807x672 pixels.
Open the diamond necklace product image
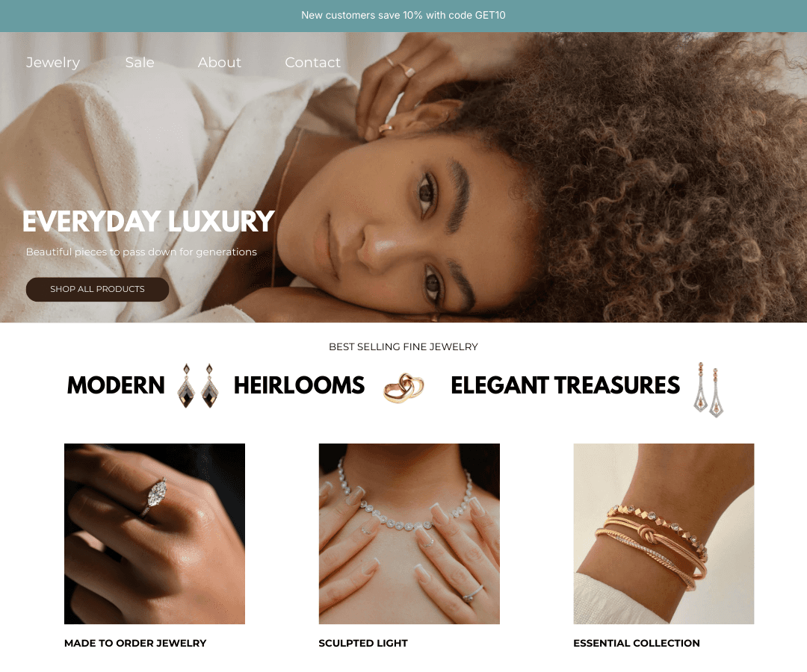pyautogui.click(x=409, y=534)
